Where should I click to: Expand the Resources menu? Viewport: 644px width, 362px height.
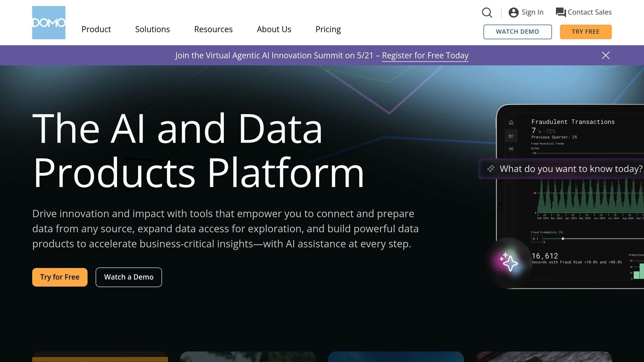click(x=213, y=29)
